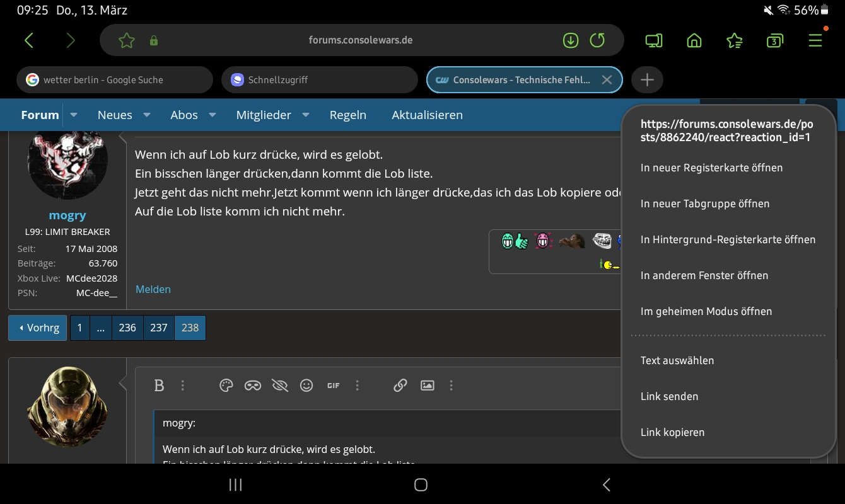Screen dimensions: 845x504
Task: Insert a link in the editor
Action: point(400,386)
